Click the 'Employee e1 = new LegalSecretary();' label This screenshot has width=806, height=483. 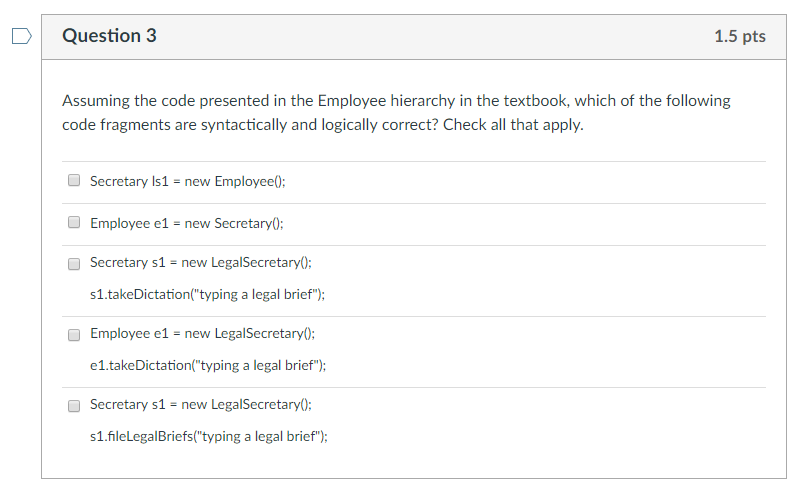point(203,333)
